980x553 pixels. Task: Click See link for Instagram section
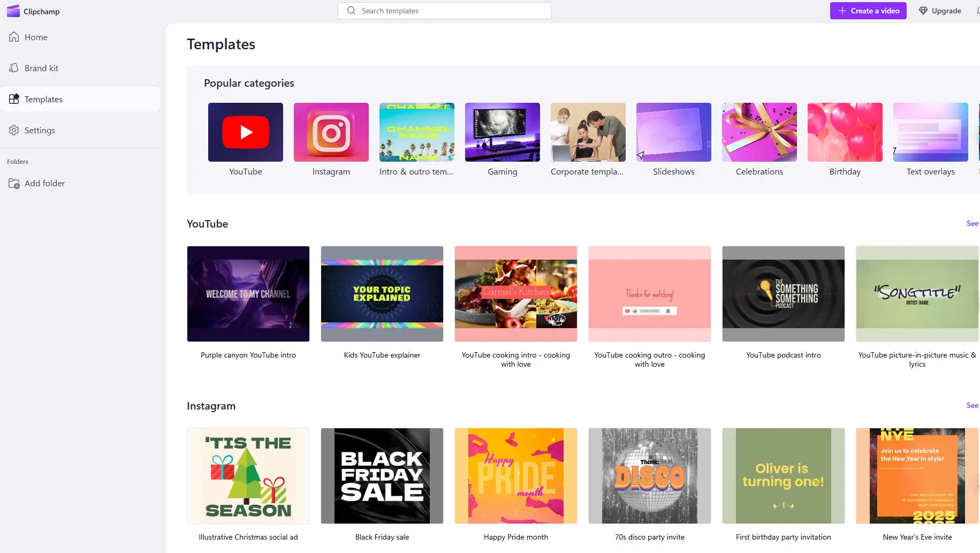(x=972, y=406)
